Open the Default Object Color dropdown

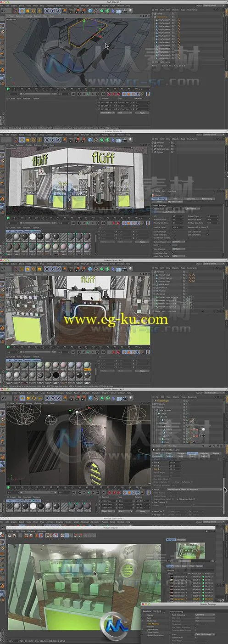coord(178,242)
